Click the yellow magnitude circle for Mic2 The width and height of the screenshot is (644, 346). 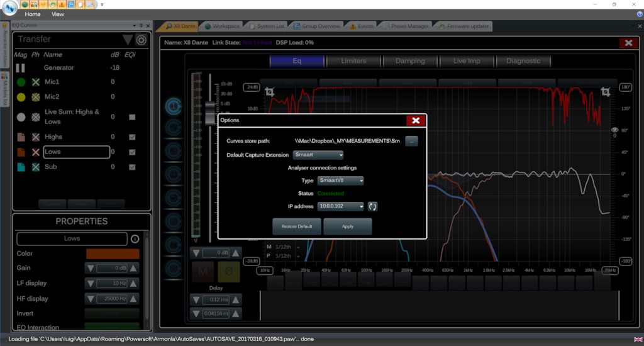pyautogui.click(x=21, y=97)
